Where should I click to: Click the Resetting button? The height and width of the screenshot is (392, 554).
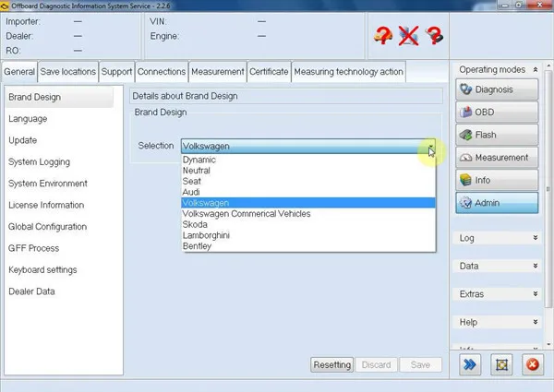332,364
